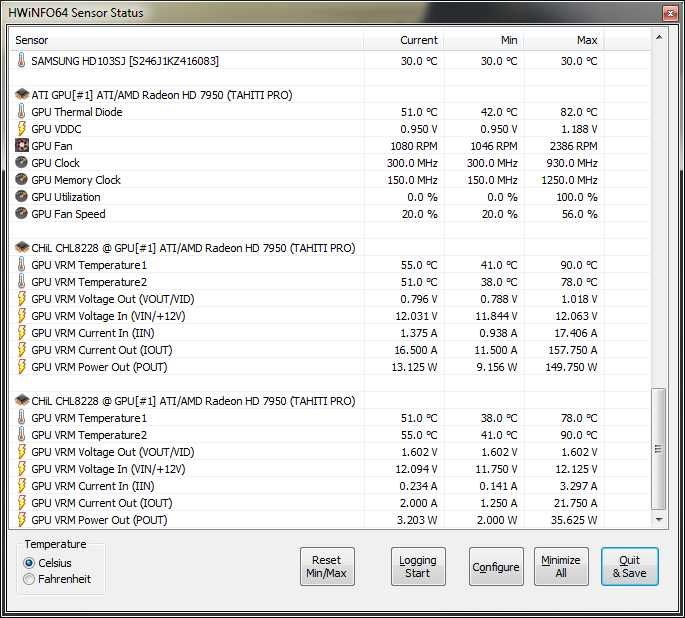
Task: Click the 100.0 % GPU Utilization max value
Action: 577,197
